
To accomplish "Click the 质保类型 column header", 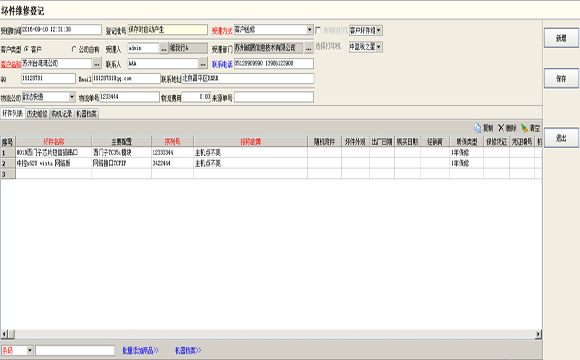I will 466,142.
